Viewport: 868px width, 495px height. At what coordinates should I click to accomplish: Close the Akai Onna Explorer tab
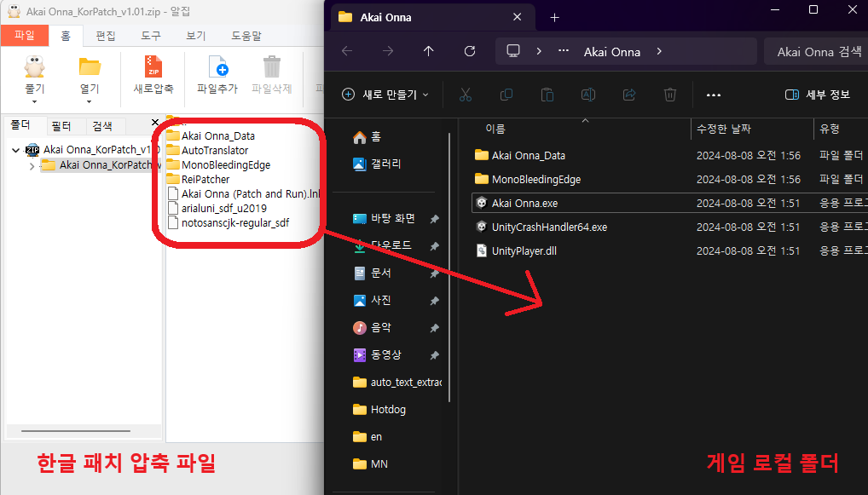tap(517, 17)
